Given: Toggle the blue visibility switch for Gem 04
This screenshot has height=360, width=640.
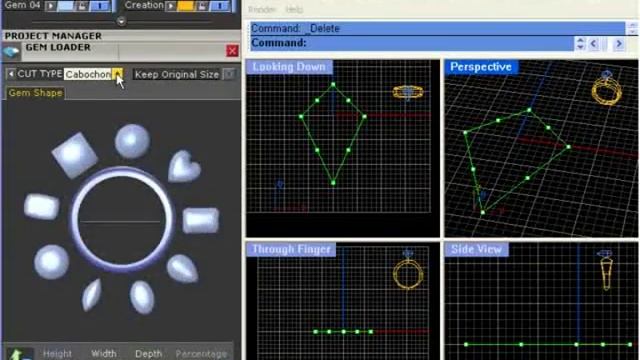Looking at the screenshot, I should click(x=100, y=6).
